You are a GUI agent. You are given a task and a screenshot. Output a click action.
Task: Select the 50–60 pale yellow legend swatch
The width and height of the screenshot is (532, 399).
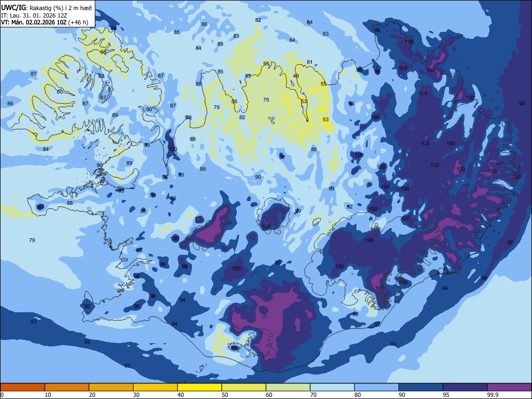[244, 387]
